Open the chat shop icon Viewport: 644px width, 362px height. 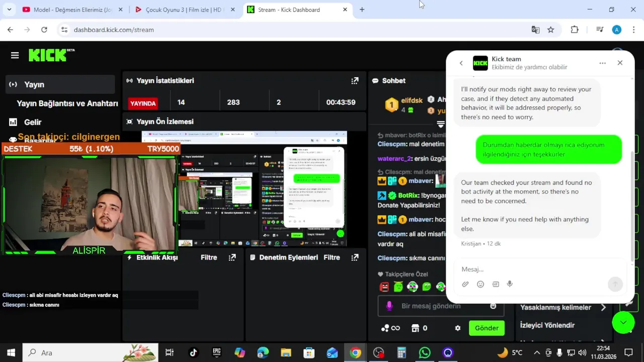click(x=415, y=328)
